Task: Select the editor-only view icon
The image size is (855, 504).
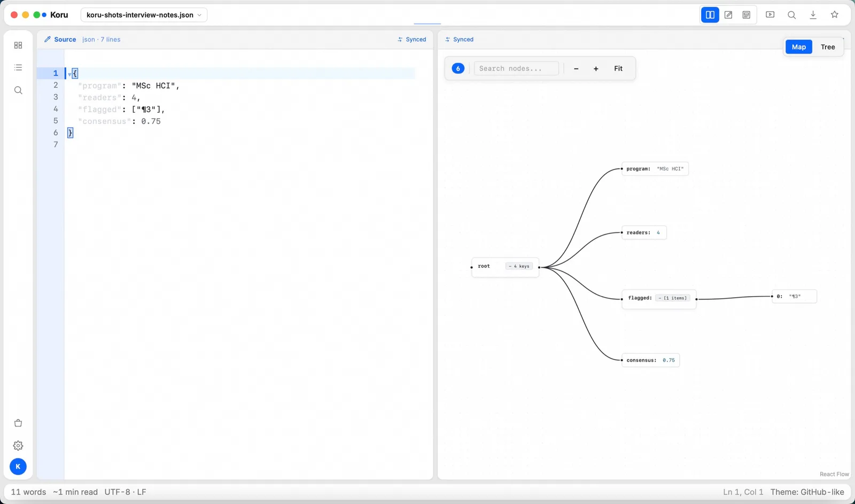Action: point(728,15)
